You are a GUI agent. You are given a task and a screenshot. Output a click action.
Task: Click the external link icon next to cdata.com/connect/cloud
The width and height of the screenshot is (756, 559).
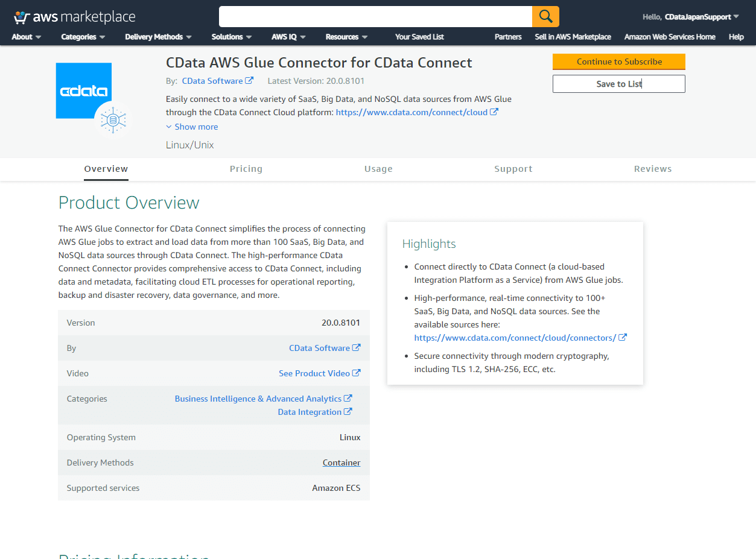pos(495,112)
